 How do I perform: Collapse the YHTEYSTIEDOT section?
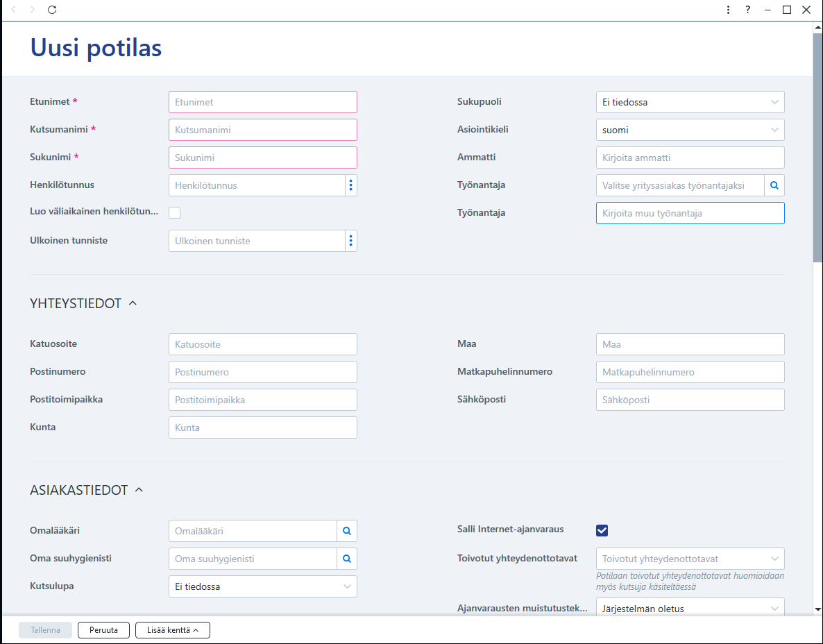[133, 303]
